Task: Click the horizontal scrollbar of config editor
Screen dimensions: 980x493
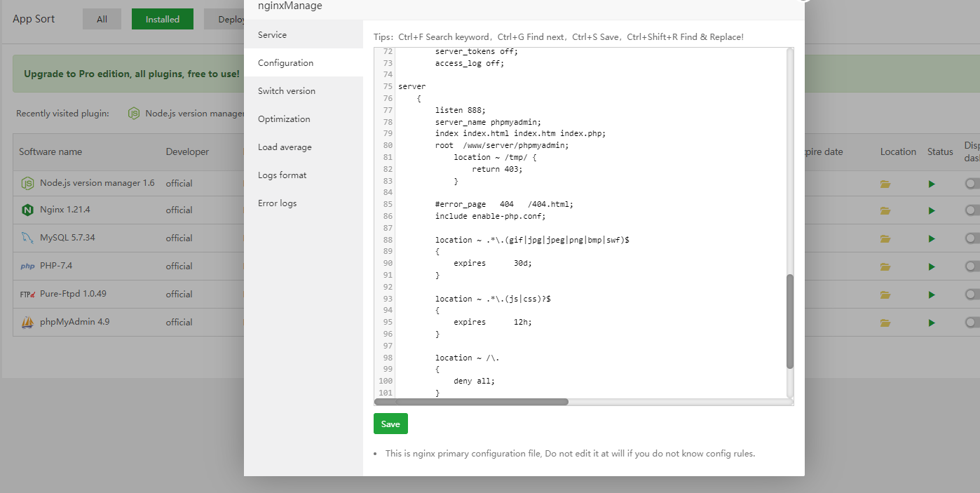Action: 471,402
